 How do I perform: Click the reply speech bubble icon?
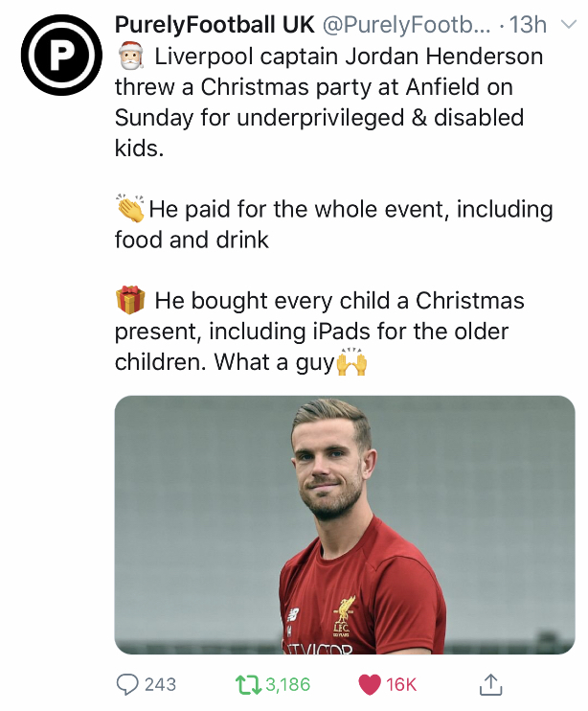pos(127,684)
